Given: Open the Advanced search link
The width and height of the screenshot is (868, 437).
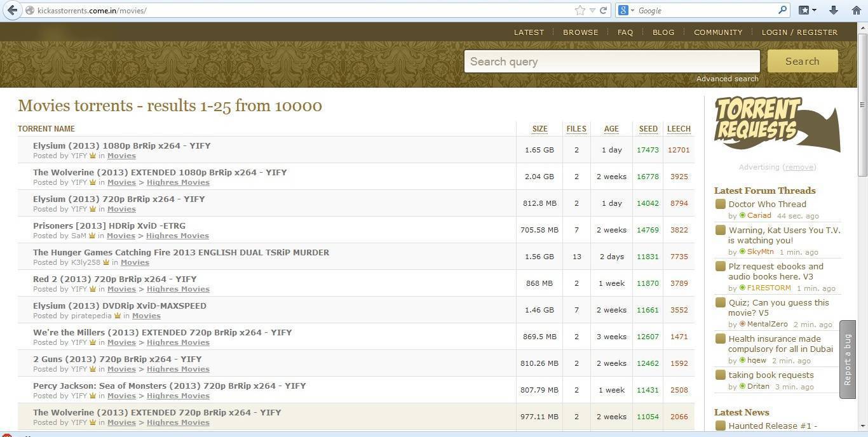Looking at the screenshot, I should 727,79.
